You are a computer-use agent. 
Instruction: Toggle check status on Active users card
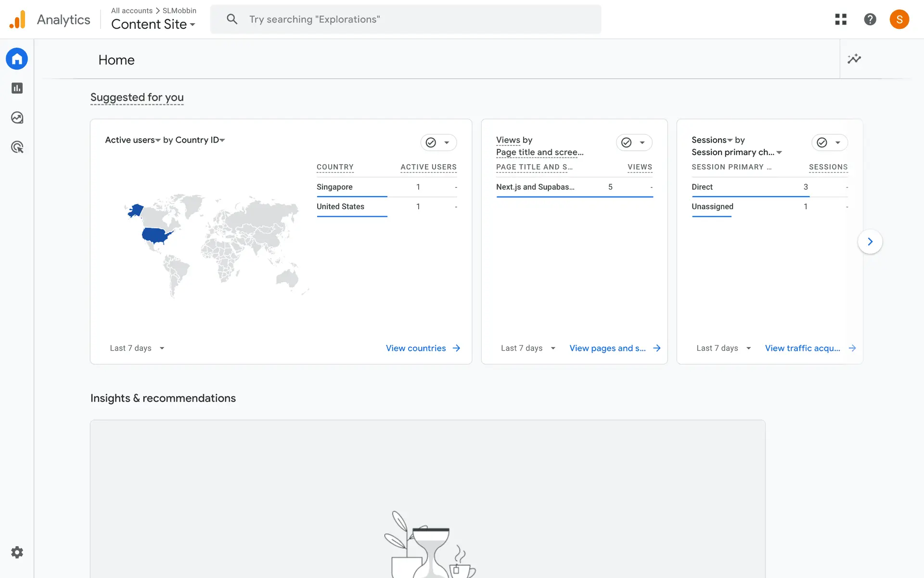pyautogui.click(x=431, y=143)
